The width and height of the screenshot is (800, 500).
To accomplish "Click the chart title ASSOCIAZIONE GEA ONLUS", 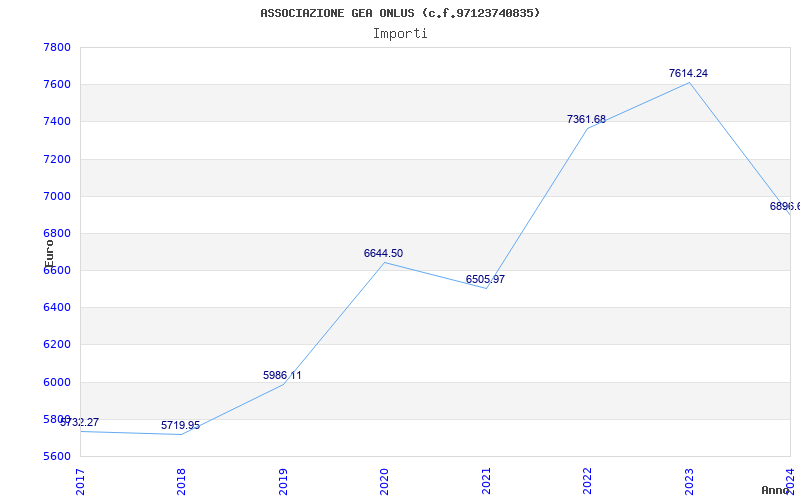I will click(x=400, y=13).
